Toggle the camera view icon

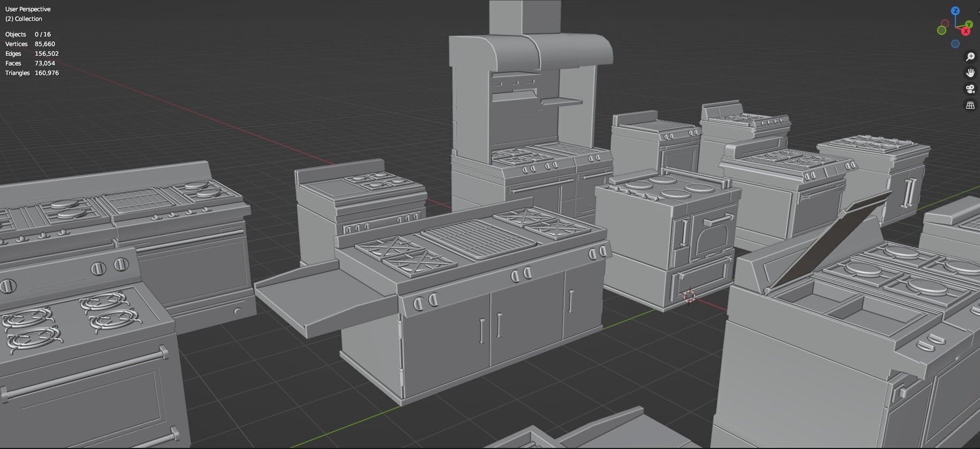coord(970,89)
